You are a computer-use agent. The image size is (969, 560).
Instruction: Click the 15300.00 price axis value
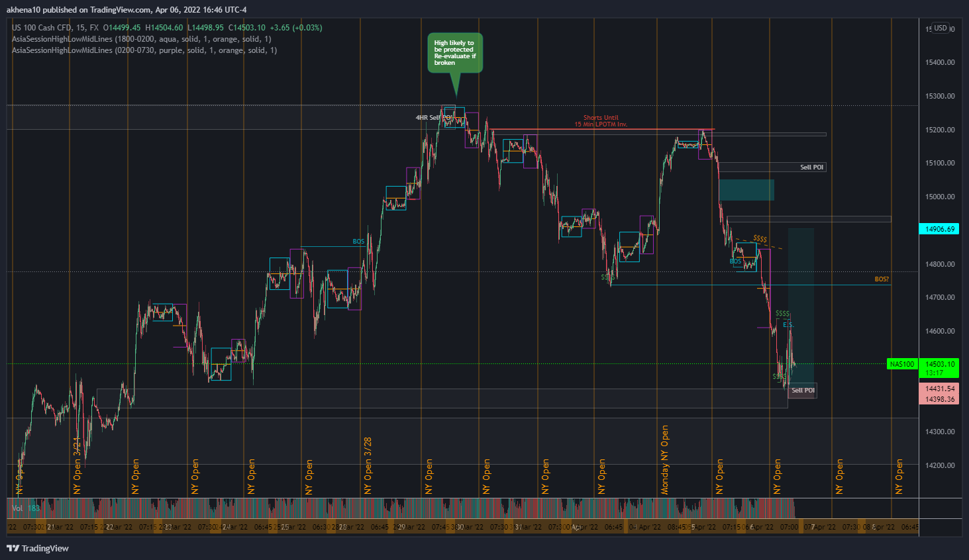(x=940, y=96)
